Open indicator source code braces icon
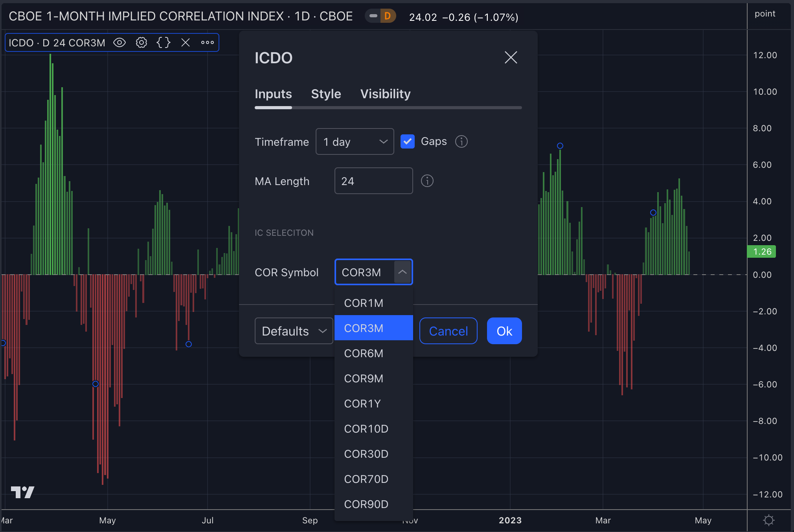The image size is (794, 532). pyautogui.click(x=164, y=42)
